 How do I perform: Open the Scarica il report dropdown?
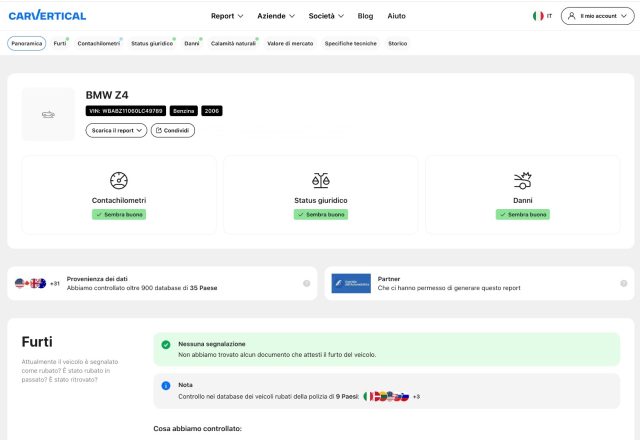click(x=116, y=130)
